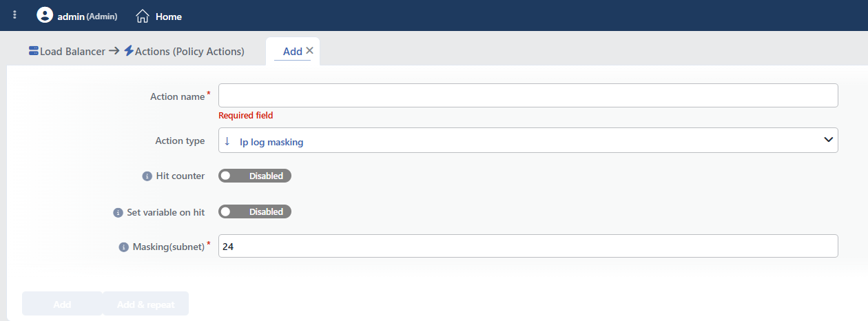The height and width of the screenshot is (321, 868).
Task: Switch to the Add tab
Action: [x=293, y=51]
